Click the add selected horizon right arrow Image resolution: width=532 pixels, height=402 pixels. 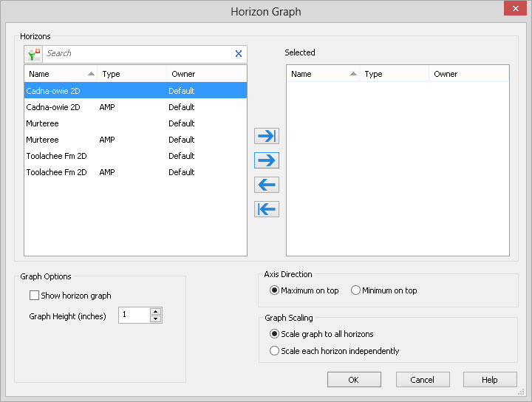[x=267, y=160]
